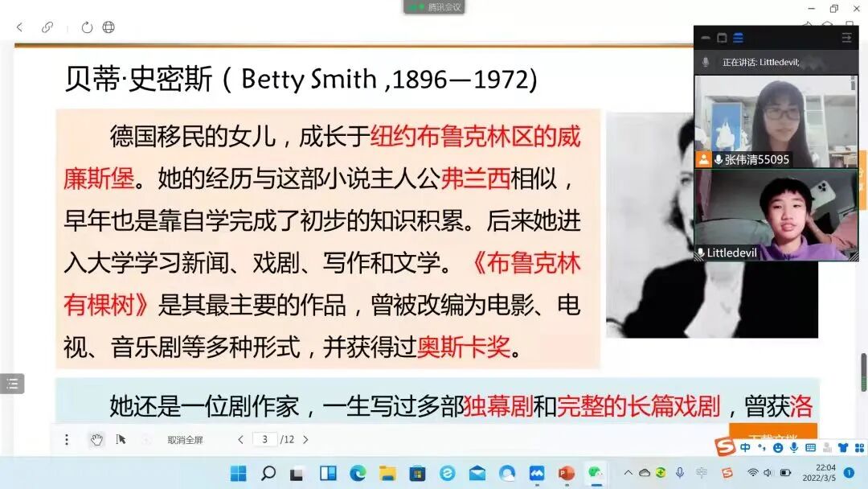The width and height of the screenshot is (868, 489).
Task: Select the cursor selection tool
Action: click(121, 439)
